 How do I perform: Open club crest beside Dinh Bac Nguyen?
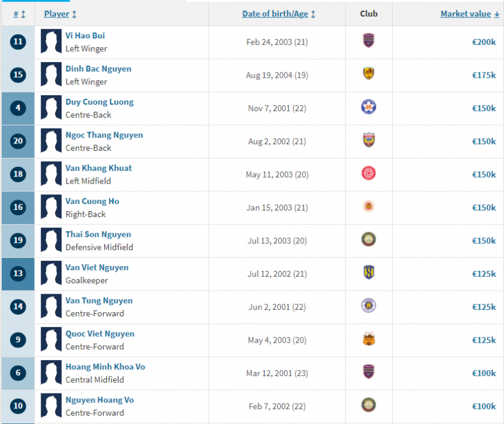368,74
